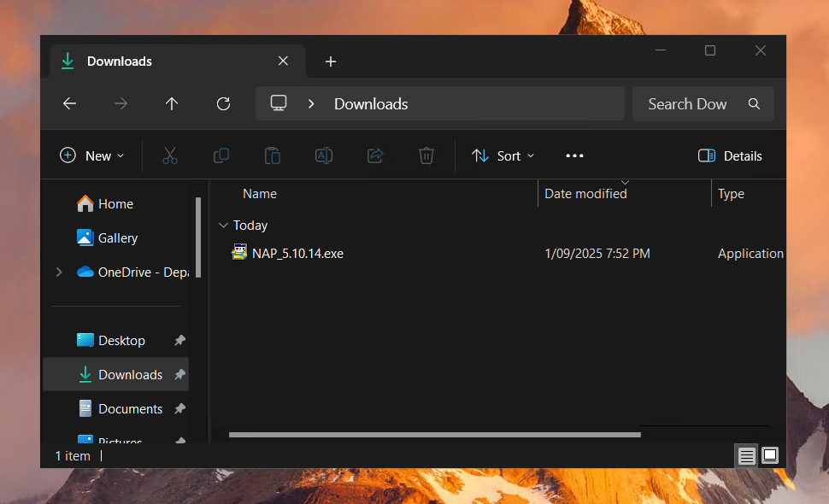Collapse the Today file group
This screenshot has height=504, width=829.
pyautogui.click(x=224, y=225)
